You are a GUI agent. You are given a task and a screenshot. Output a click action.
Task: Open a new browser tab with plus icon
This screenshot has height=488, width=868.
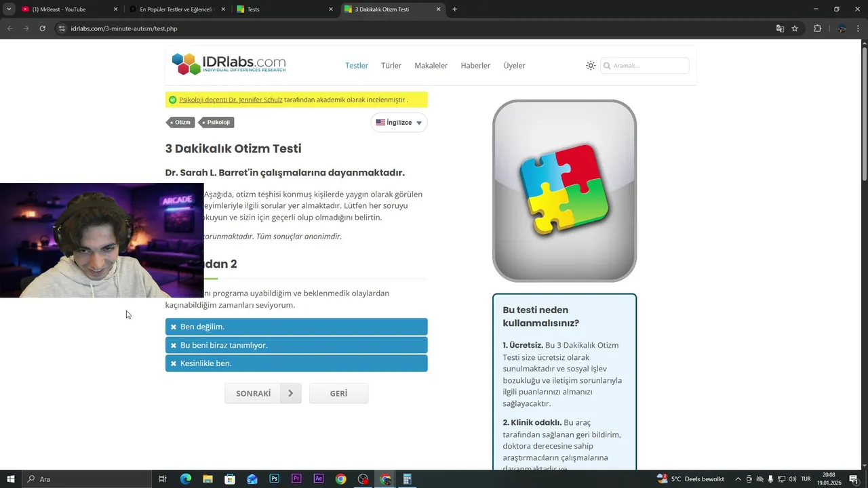tap(454, 9)
